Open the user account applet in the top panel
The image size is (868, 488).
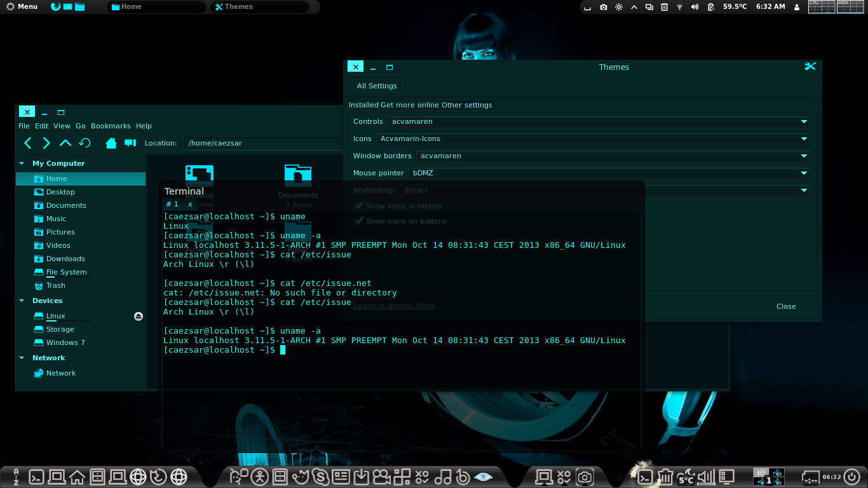797,7
